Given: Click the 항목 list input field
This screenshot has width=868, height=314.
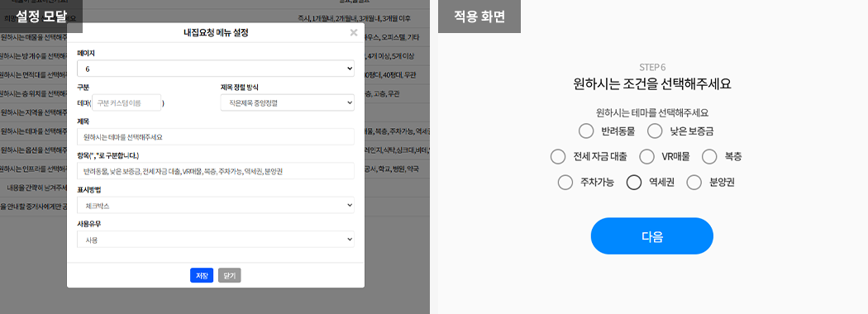Looking at the screenshot, I should click(x=215, y=171).
